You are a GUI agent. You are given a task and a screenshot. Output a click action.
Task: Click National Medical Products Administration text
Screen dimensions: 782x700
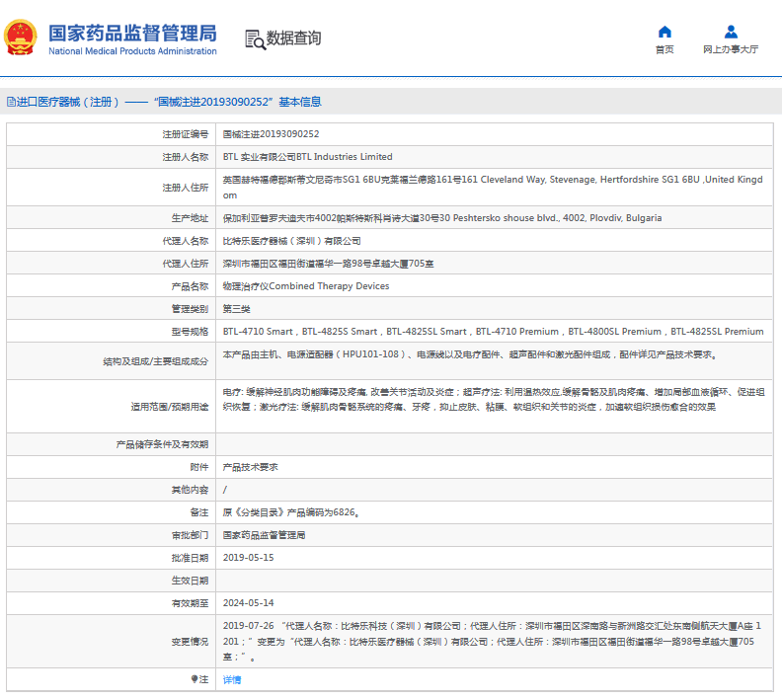click(x=132, y=51)
